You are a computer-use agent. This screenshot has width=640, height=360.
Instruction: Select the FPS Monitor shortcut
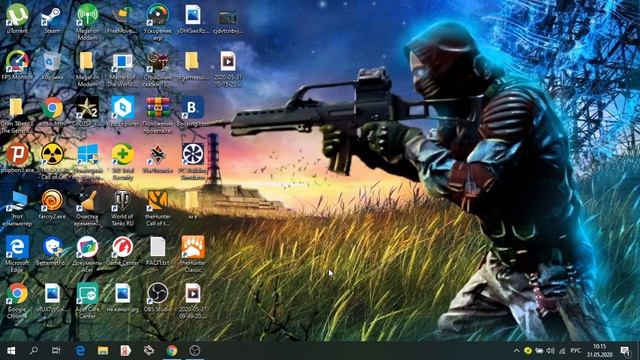[x=17, y=61]
